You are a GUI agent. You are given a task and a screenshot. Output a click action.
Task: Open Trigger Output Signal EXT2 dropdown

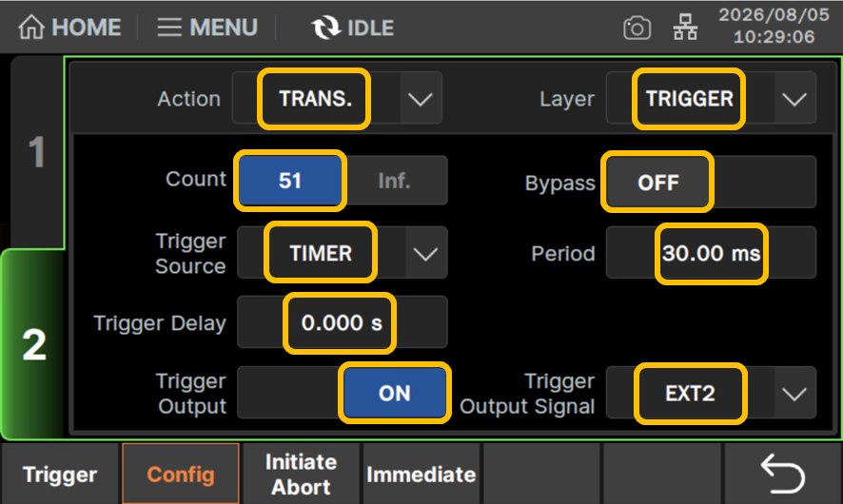pyautogui.click(x=711, y=393)
